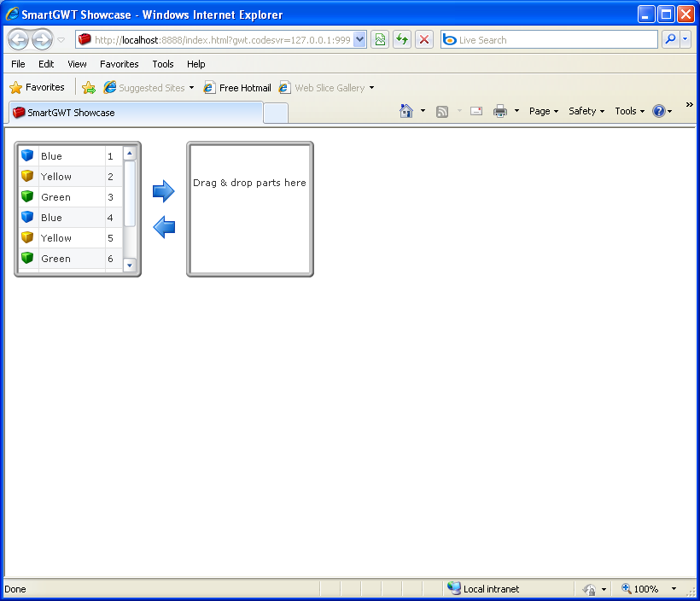This screenshot has height=601, width=700.
Task: Click the green cube icon in row 6
Action: pyautogui.click(x=27, y=258)
